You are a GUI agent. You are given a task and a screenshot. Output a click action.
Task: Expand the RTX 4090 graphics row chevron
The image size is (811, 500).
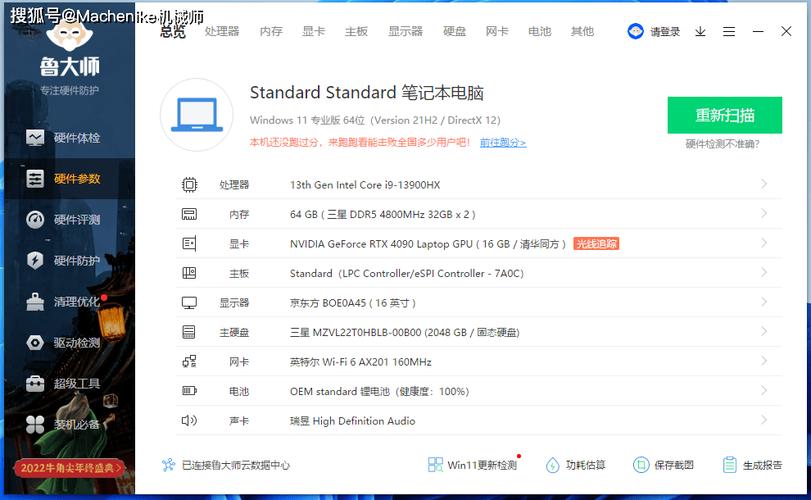[764, 243]
